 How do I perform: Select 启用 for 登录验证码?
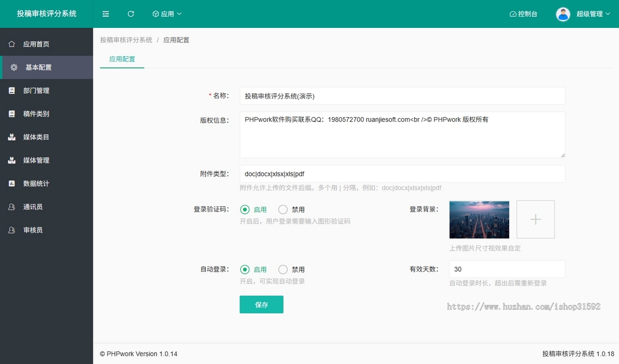pyautogui.click(x=254, y=209)
